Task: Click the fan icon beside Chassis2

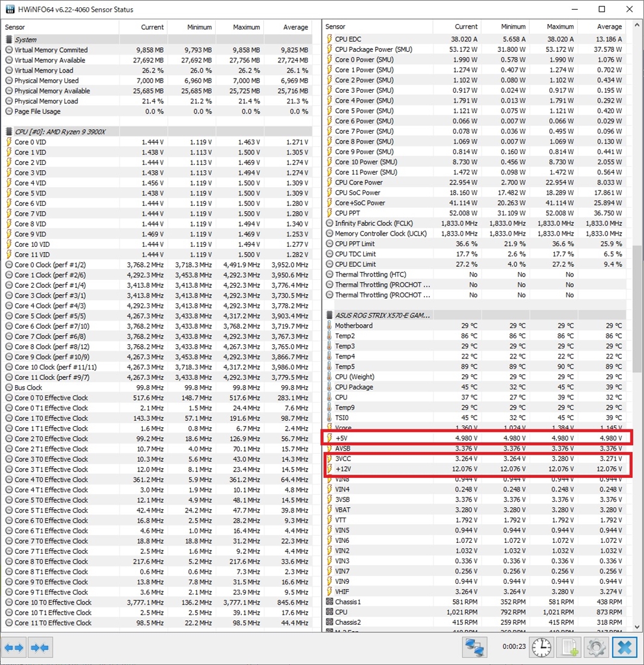Action: coord(329,622)
